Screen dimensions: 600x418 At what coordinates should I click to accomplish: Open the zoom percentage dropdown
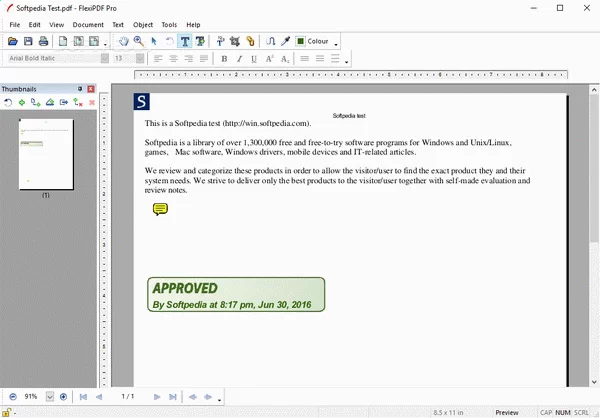pyautogui.click(x=49, y=397)
